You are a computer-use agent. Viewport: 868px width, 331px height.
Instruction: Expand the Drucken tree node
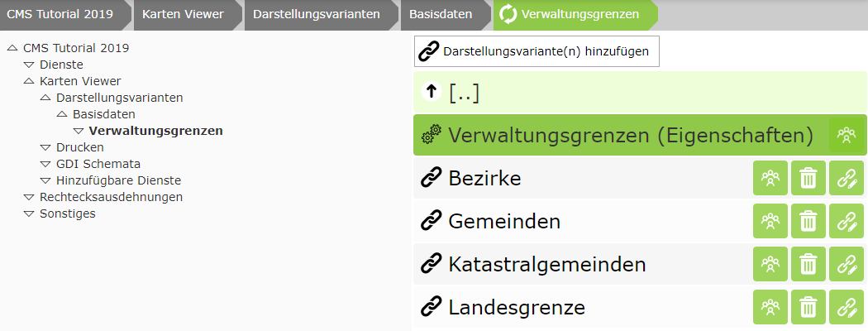[x=45, y=147]
